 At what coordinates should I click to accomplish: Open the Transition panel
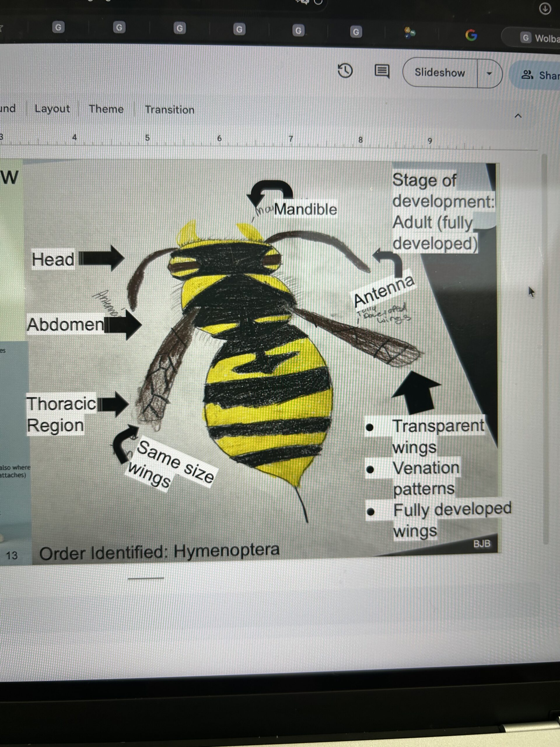point(169,110)
